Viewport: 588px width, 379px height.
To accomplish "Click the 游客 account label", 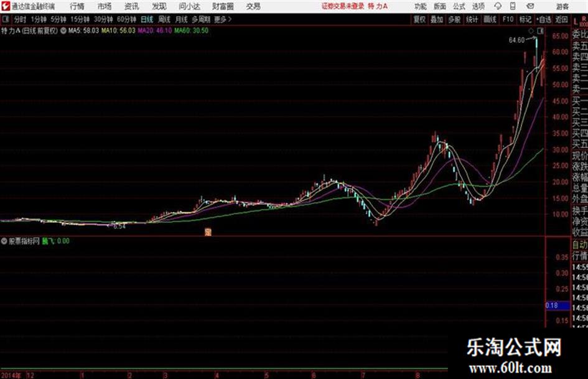I will pyautogui.click(x=562, y=6).
